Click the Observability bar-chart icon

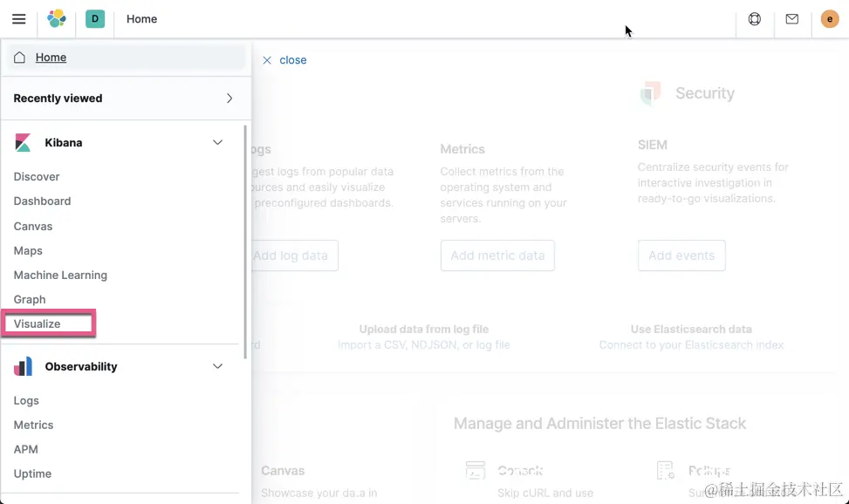(x=23, y=366)
